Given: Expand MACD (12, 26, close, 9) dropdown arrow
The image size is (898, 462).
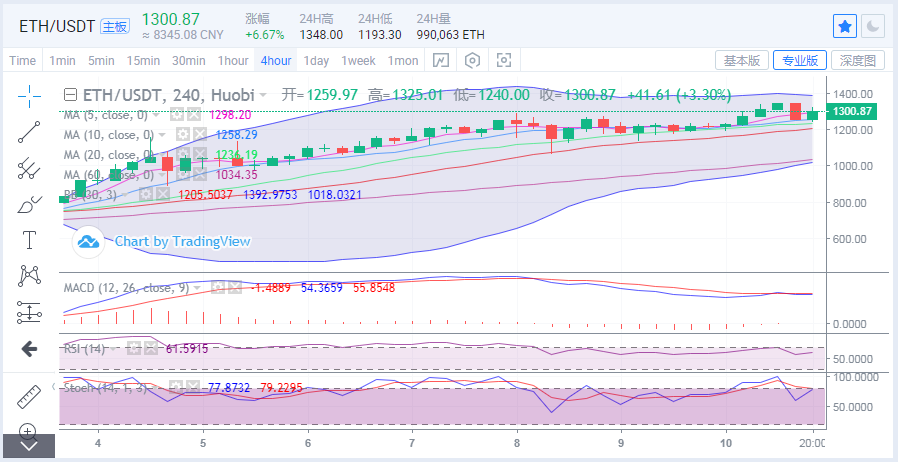Looking at the screenshot, I should tap(197, 288).
